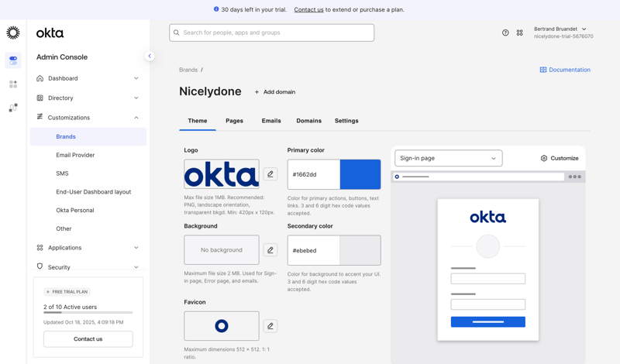
Task: Edit the favicon with the pencil icon
Action: [270, 325]
